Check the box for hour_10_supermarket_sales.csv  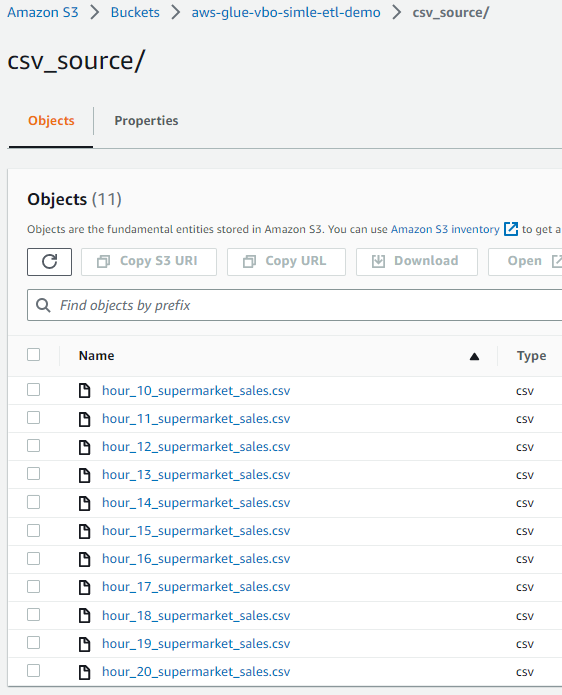tap(34, 390)
